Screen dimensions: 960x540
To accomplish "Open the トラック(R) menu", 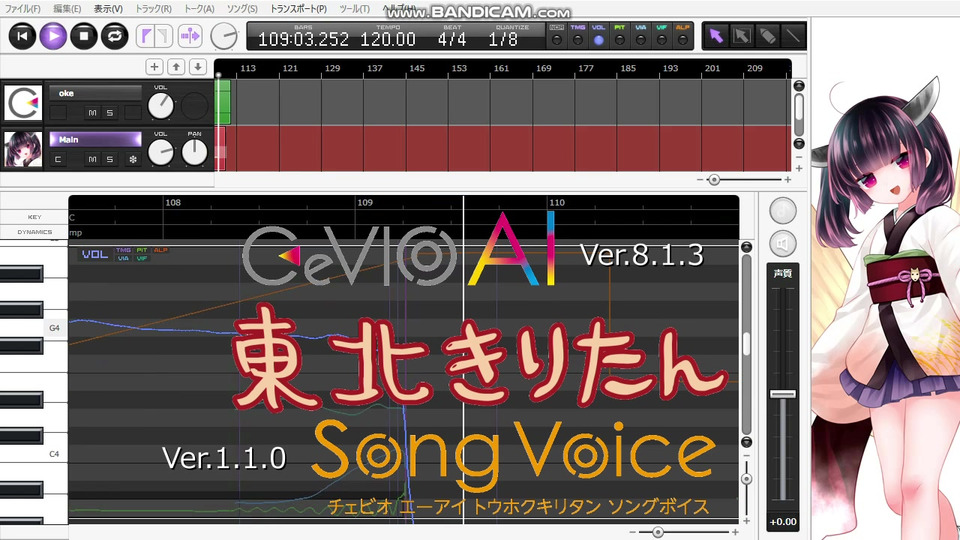I will [153, 9].
